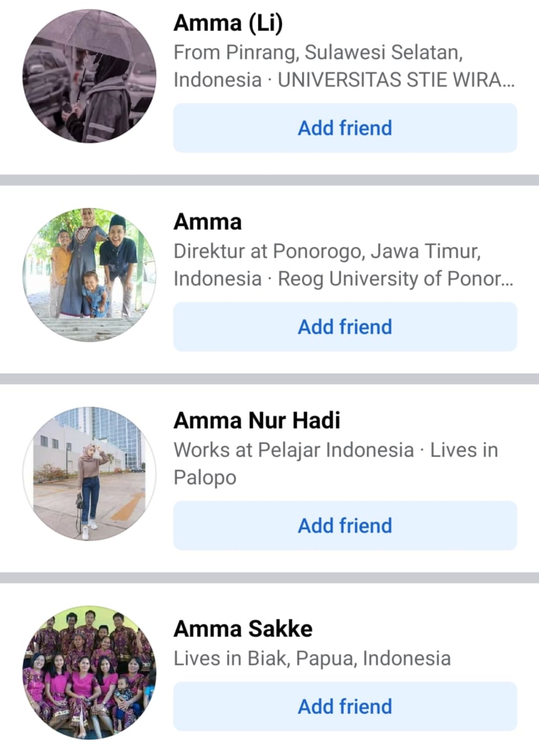539x756 pixels.
Task: Send friend request to Amma from Ponorogo
Action: tap(345, 327)
